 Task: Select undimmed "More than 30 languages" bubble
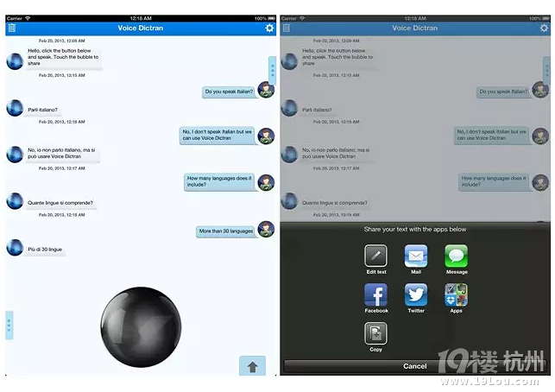coord(225,231)
